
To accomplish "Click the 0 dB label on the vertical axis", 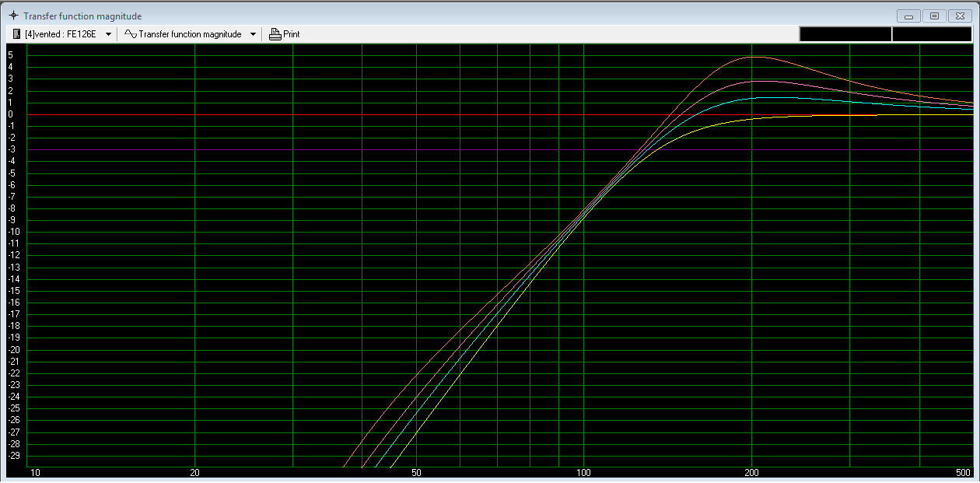I will click(x=12, y=114).
